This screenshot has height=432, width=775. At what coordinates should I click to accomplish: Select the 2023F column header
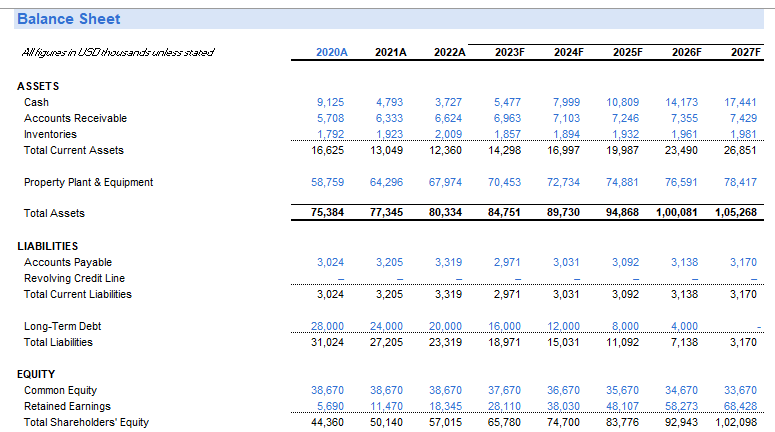click(x=510, y=52)
